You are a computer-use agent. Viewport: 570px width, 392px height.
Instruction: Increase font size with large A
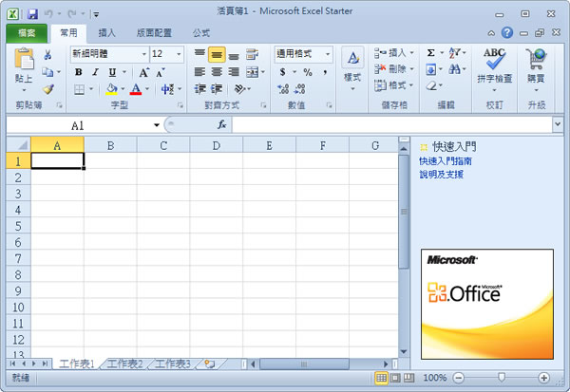pos(144,72)
